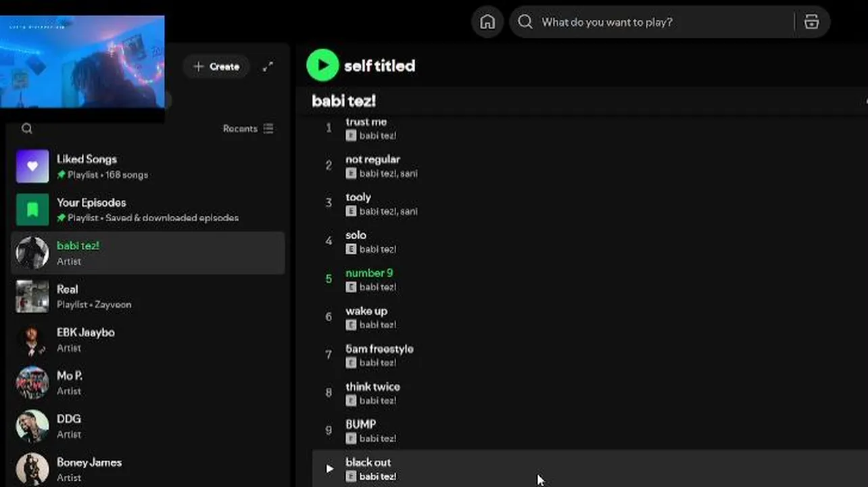Expand Your Library to full view
This screenshot has height=487, width=868.
click(268, 66)
